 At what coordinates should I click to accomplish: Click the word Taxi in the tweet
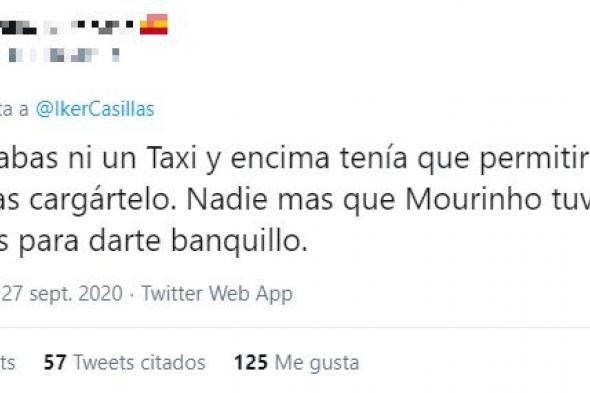tap(172, 158)
